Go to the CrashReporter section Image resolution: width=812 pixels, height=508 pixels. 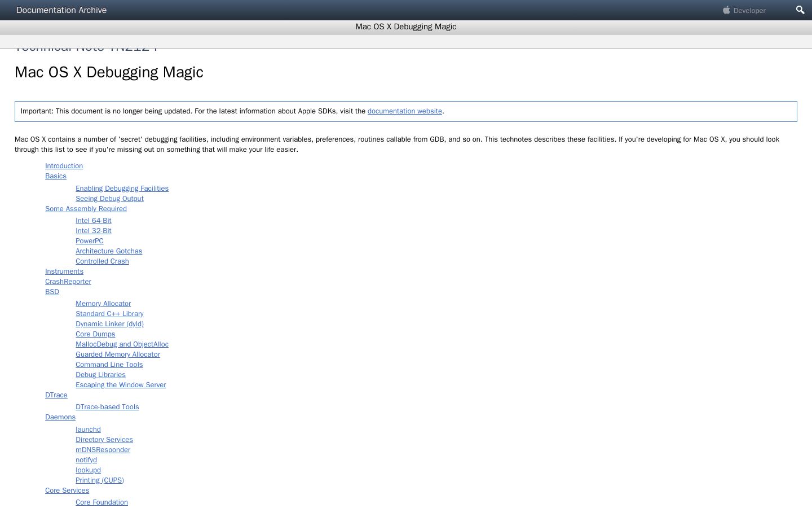(68, 282)
